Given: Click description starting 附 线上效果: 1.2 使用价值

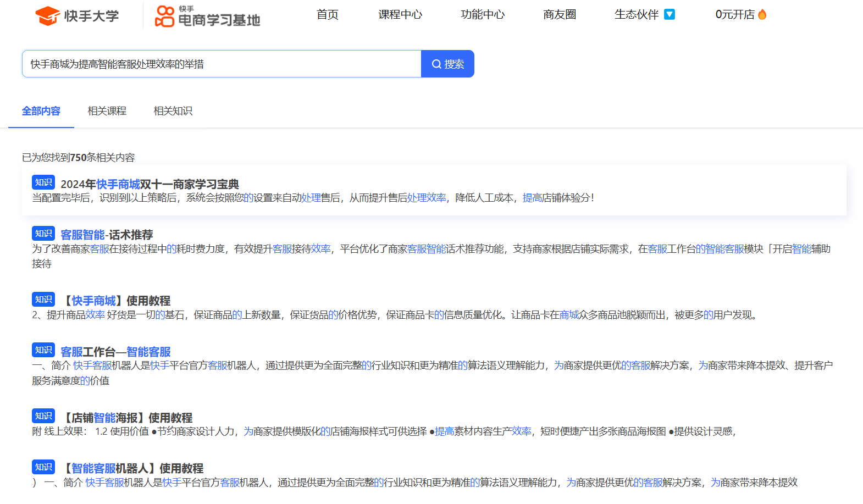Looking at the screenshot, I should [x=384, y=431].
